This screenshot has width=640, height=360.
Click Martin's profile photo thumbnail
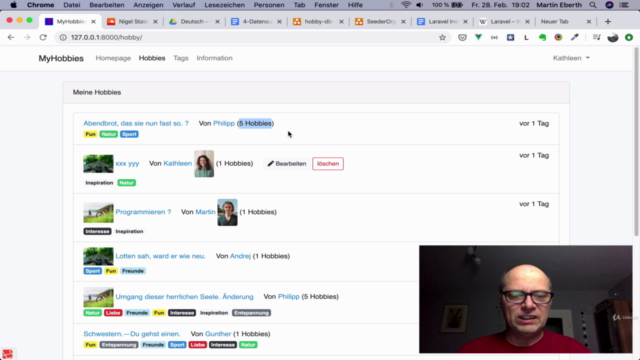point(227,212)
